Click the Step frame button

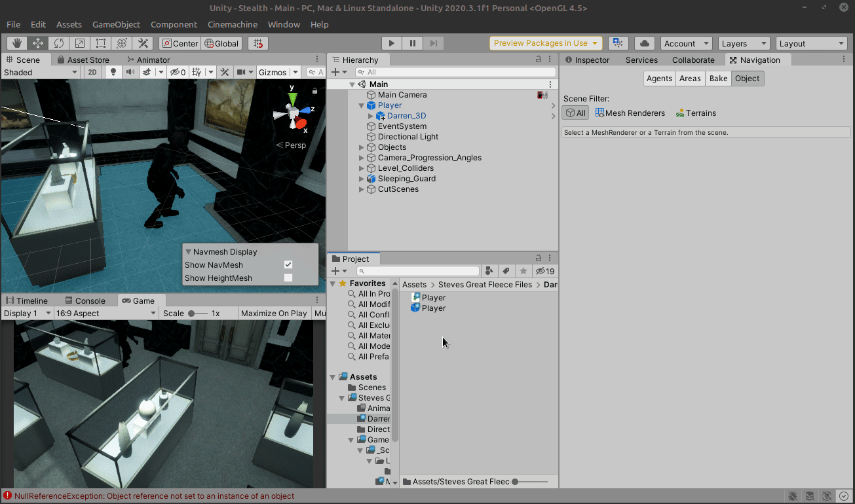tap(433, 43)
